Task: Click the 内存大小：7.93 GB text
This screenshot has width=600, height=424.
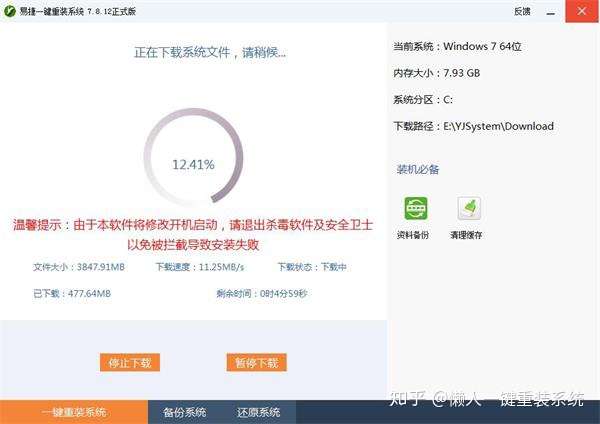Action: click(x=437, y=73)
